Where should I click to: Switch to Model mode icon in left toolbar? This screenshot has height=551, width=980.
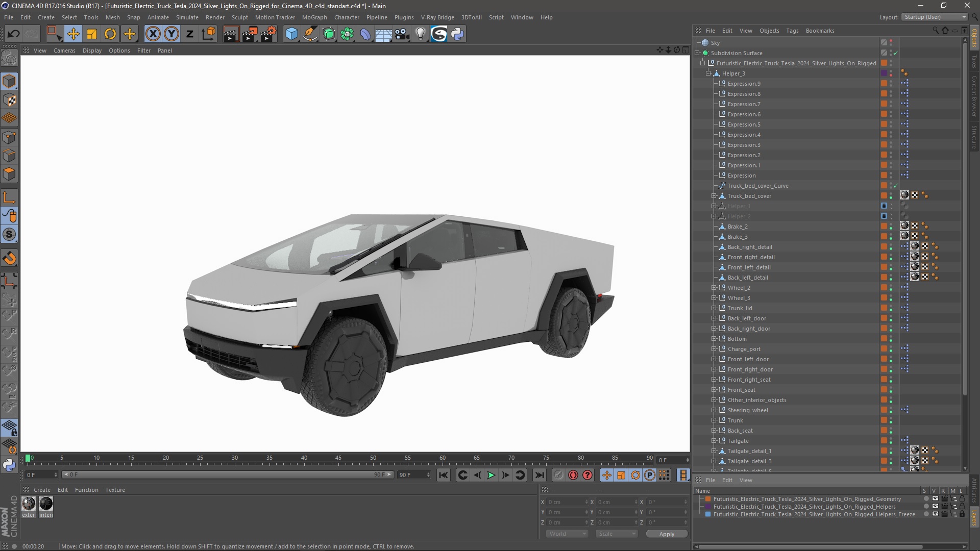click(9, 81)
